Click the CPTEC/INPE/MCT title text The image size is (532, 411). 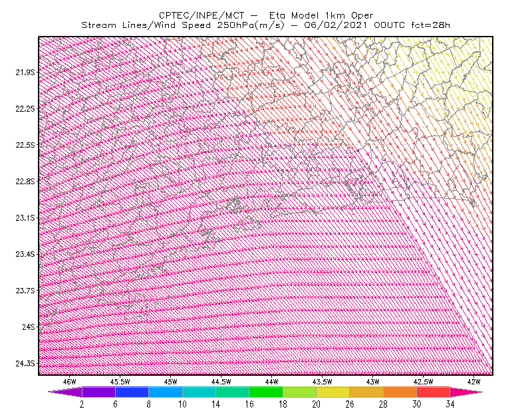pos(201,15)
